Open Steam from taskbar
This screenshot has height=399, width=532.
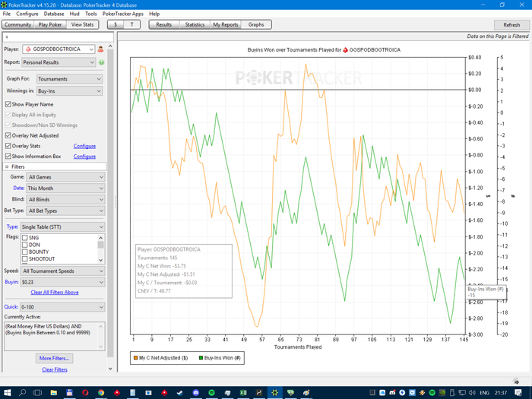pyautogui.click(x=180, y=393)
